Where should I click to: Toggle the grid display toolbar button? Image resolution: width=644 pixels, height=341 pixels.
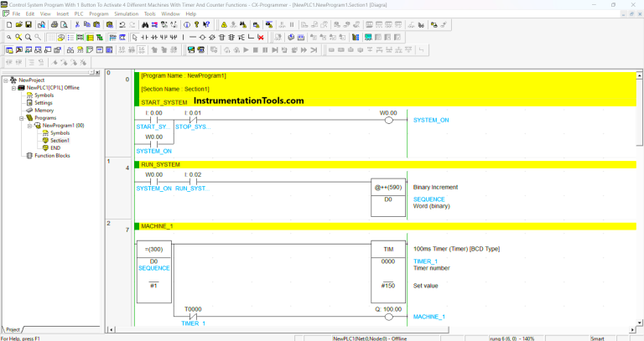[51, 38]
